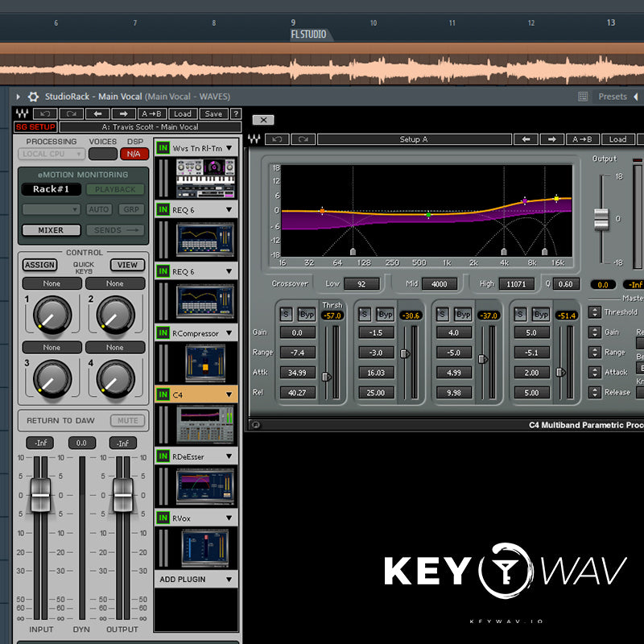Toggle IN button for RDeEsser
The width and height of the screenshot is (644, 644).
[163, 456]
